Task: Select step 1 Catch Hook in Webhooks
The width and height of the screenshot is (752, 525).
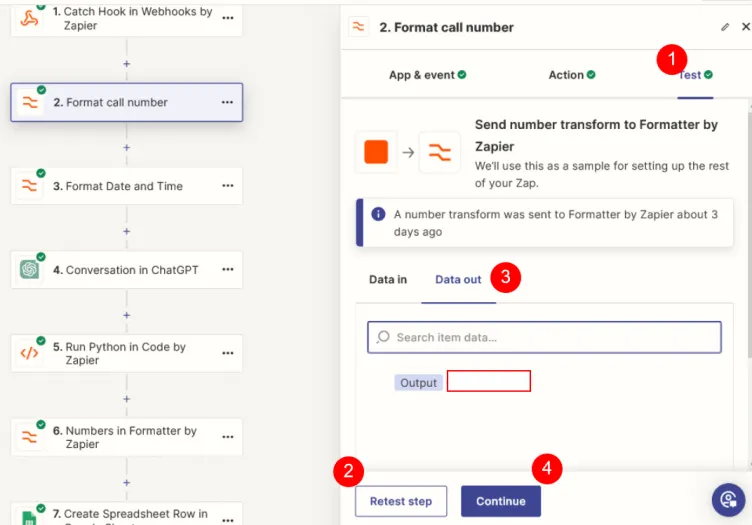Action: pos(127,19)
